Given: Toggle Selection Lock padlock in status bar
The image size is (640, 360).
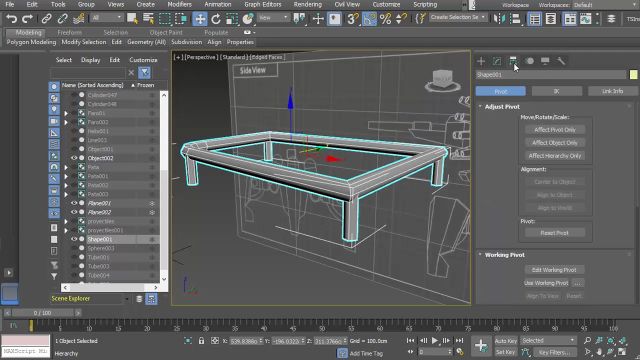Looking at the screenshot, I should pyautogui.click(x=201, y=340).
